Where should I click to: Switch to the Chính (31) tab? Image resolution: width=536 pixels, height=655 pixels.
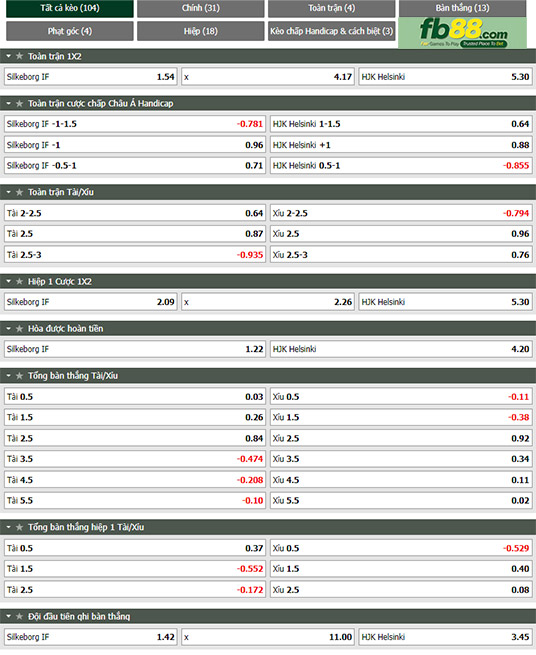pos(201,8)
